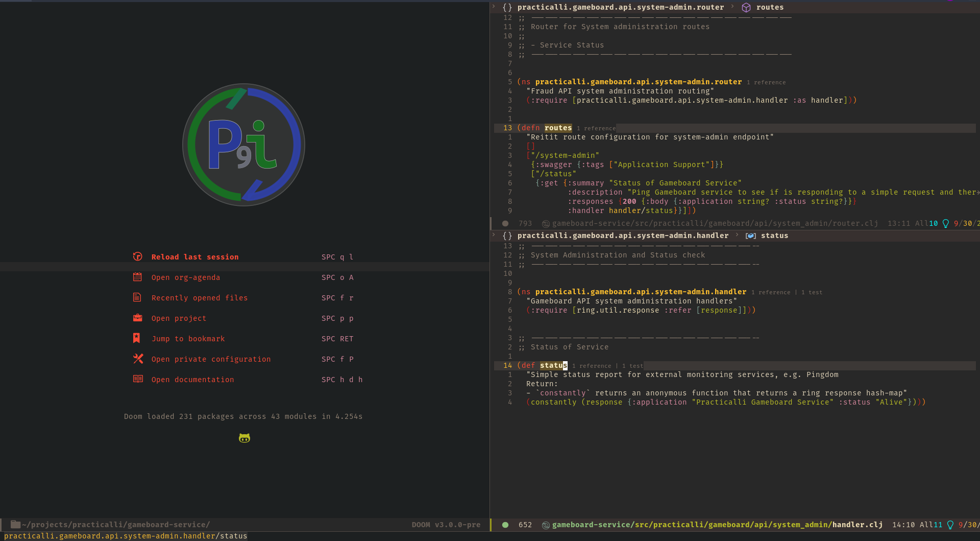This screenshot has width=980, height=541.
Task: Click the briefcase icon beside Open project
Action: point(138,318)
